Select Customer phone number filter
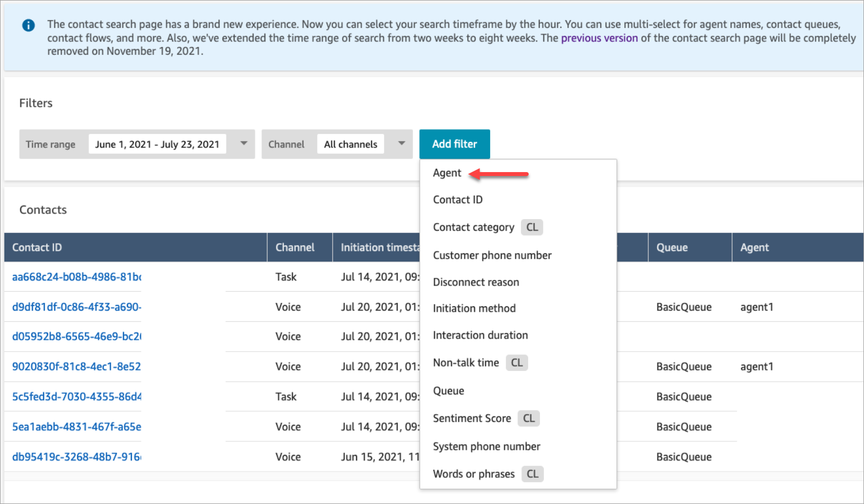864x504 pixels. 492,255
